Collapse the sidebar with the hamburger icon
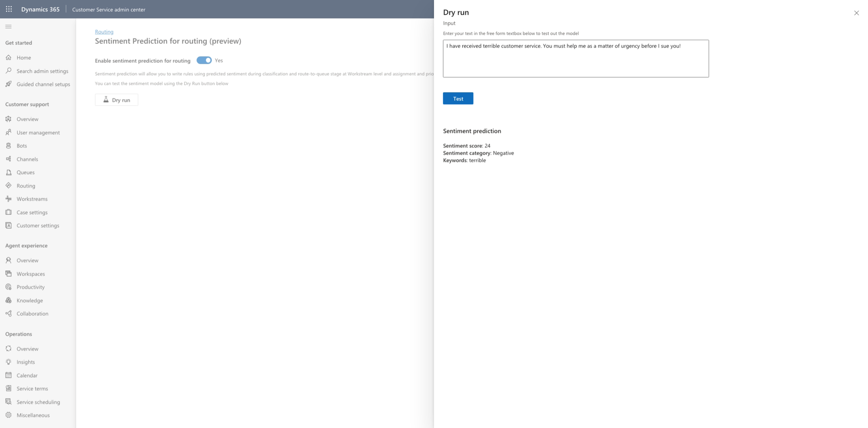 click(x=8, y=26)
